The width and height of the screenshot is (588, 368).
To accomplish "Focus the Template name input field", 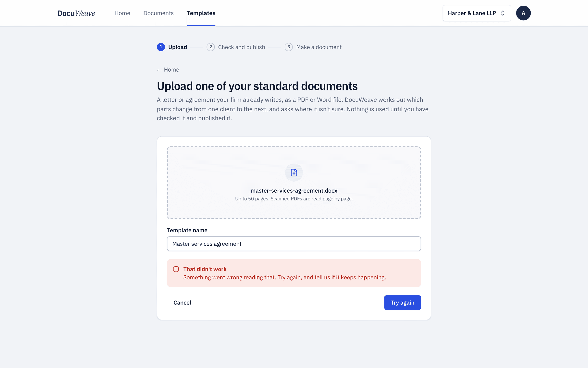I will click(x=294, y=244).
